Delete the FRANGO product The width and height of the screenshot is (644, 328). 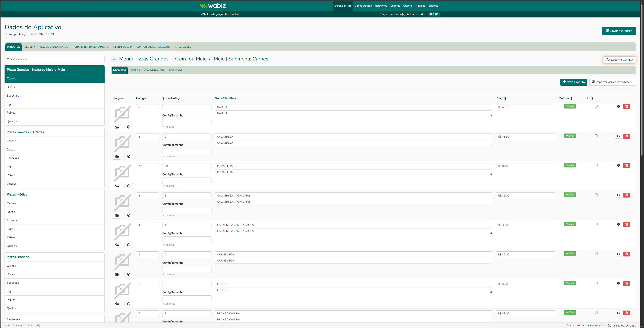coord(627,283)
